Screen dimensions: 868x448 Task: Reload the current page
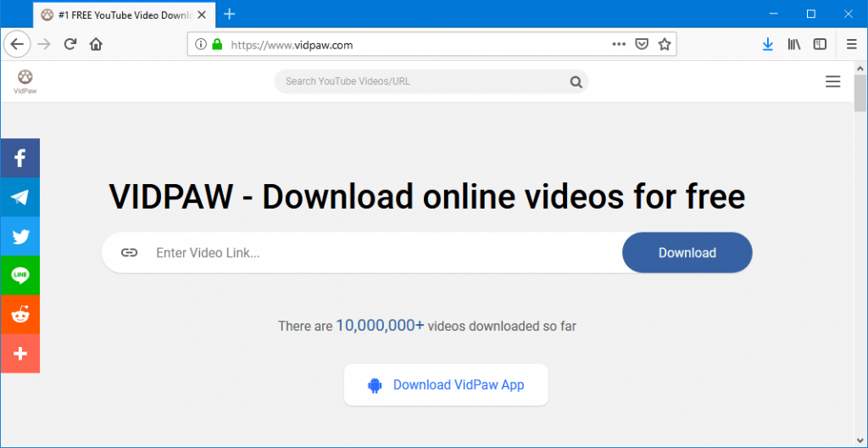(x=70, y=44)
